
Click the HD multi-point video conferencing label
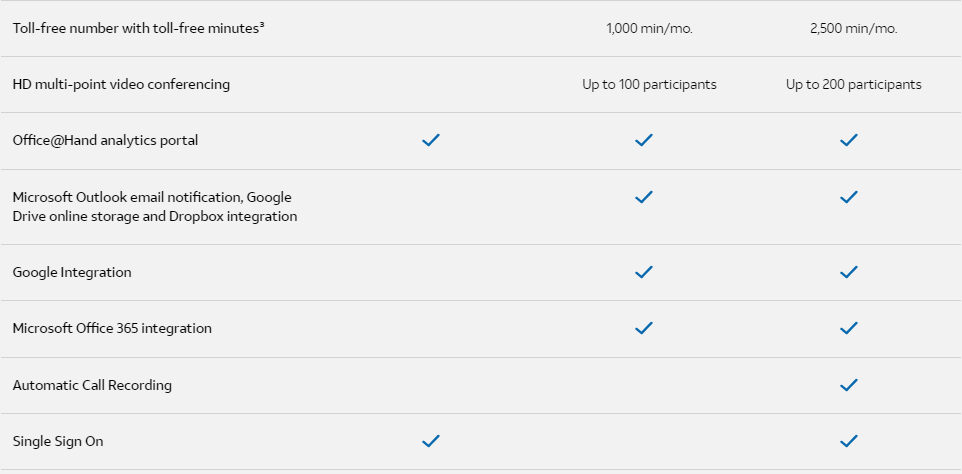[x=121, y=85]
